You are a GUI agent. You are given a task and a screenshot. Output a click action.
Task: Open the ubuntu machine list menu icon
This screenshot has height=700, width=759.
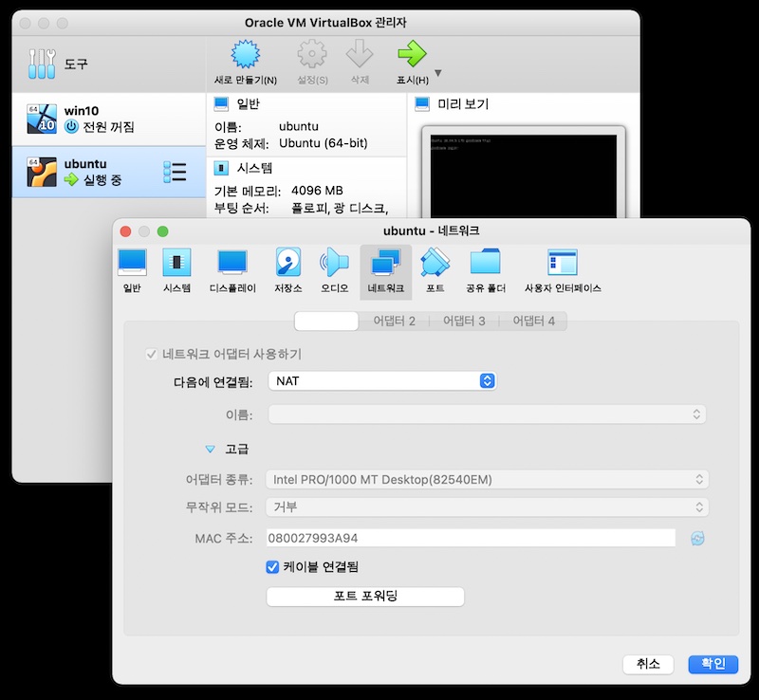175,173
